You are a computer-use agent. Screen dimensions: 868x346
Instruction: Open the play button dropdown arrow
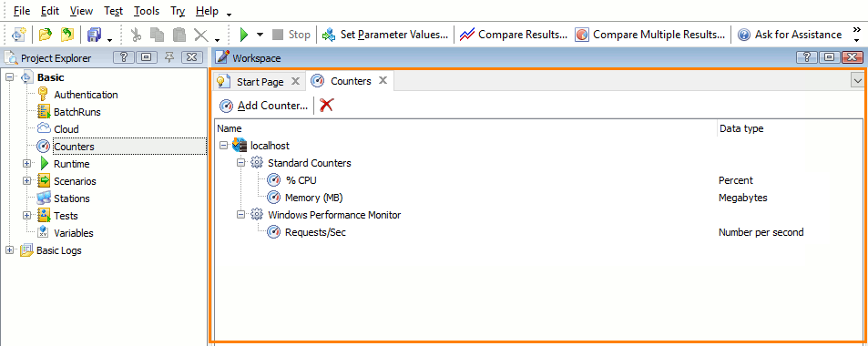260,35
